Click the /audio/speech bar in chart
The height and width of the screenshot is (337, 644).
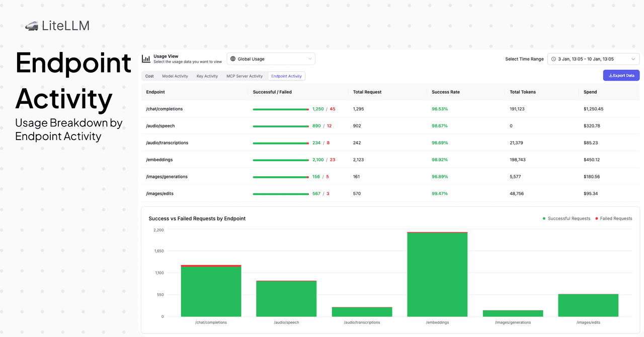286,299
